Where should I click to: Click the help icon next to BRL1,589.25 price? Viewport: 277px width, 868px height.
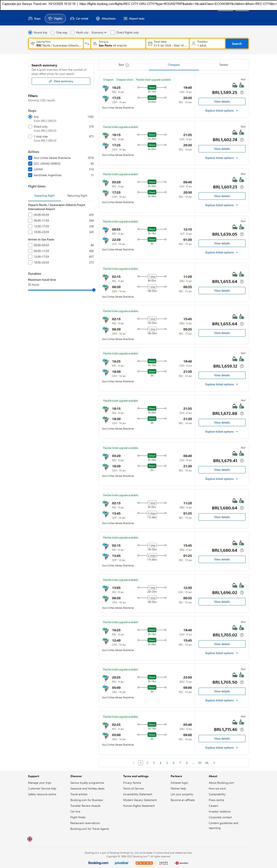[x=242, y=92]
